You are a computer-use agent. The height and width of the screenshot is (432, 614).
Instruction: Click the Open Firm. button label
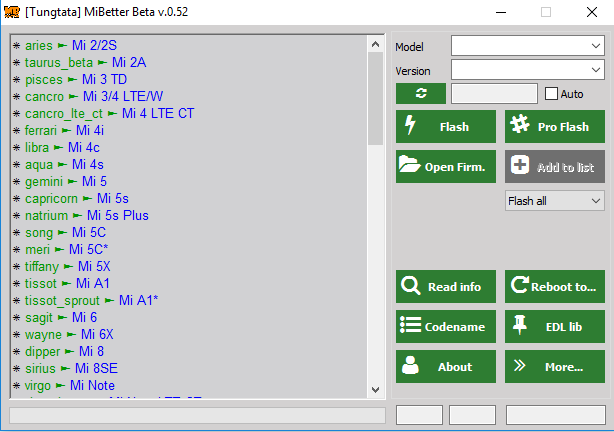pos(455,167)
